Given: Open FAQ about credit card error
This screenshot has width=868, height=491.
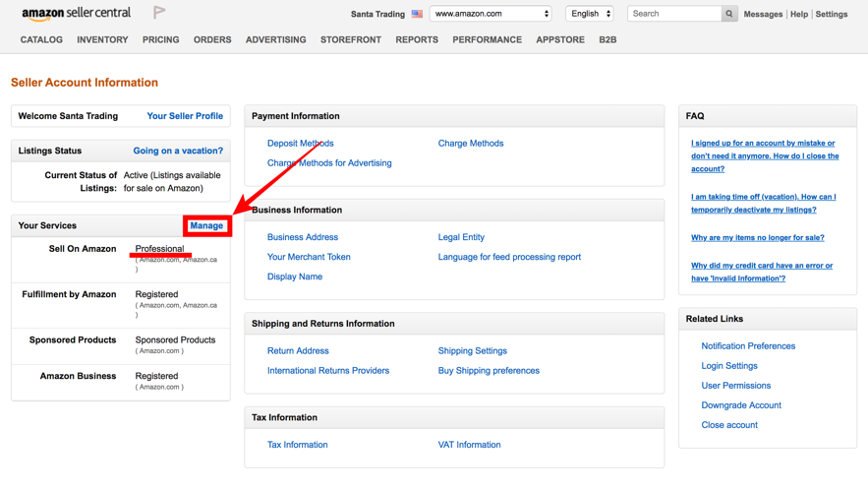Looking at the screenshot, I should click(762, 273).
